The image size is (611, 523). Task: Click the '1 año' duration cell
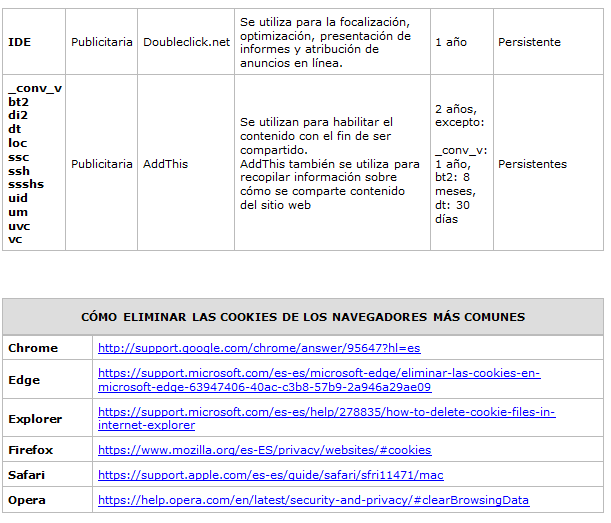tap(453, 42)
